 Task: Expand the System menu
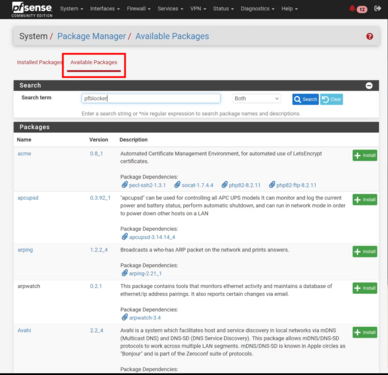(x=71, y=9)
